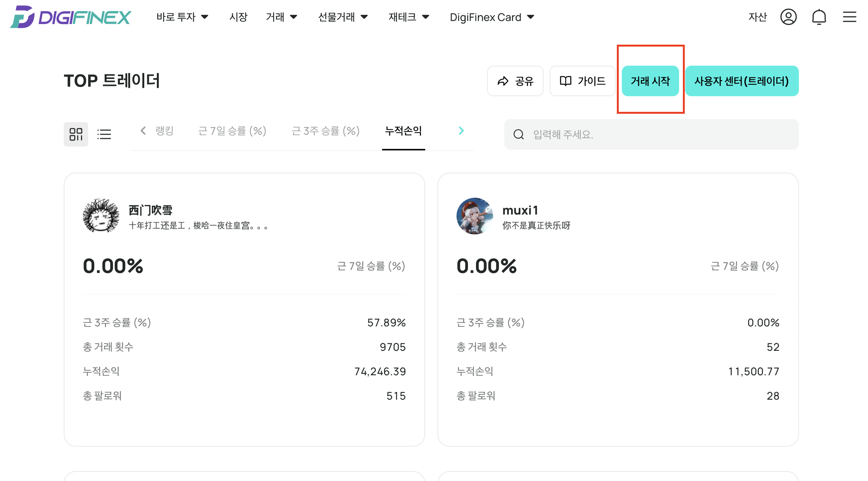Open the hamburger menu icon
Viewport: 868px width, 481px height.
coord(849,17)
